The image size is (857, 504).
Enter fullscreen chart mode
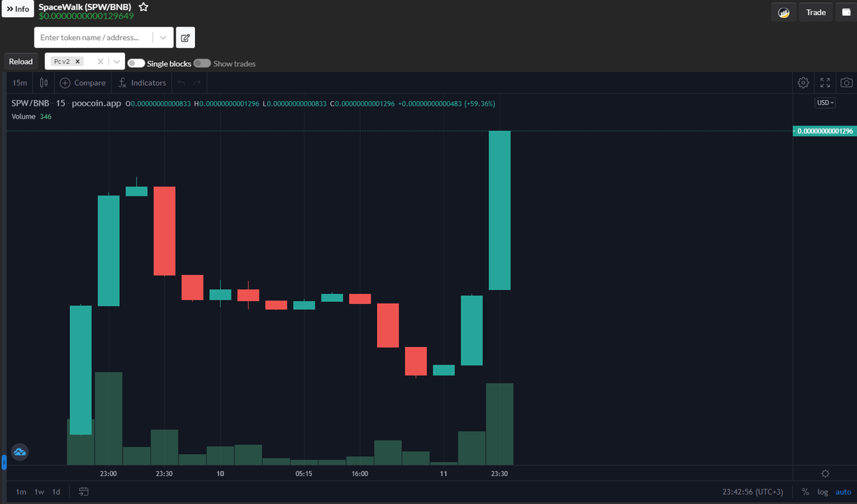pyautogui.click(x=825, y=83)
